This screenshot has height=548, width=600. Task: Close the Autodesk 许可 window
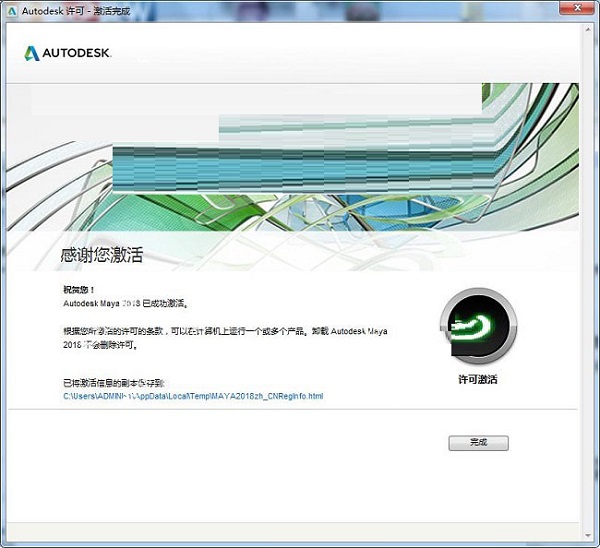(x=578, y=7)
